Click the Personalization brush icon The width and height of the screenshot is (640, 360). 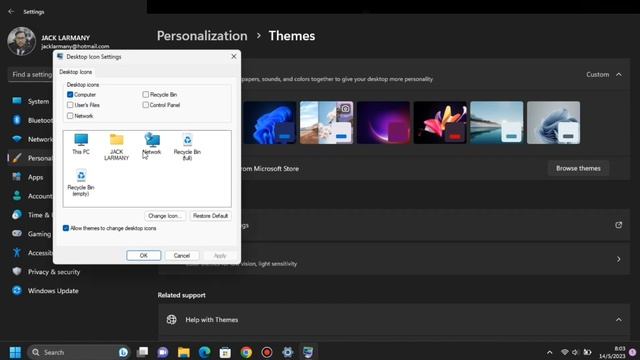click(17, 158)
